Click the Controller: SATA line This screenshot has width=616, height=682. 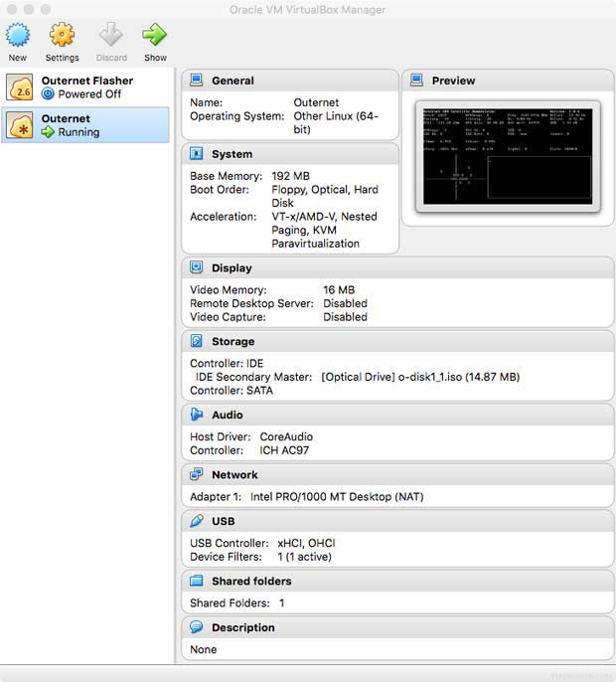point(231,391)
